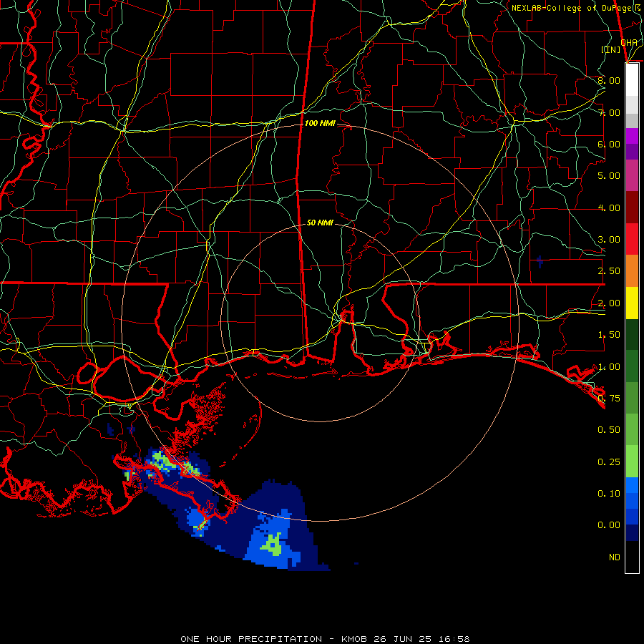Screen dimensions: 644x644
Task: Click the small blue echo near the right edge
Action: click(540, 262)
